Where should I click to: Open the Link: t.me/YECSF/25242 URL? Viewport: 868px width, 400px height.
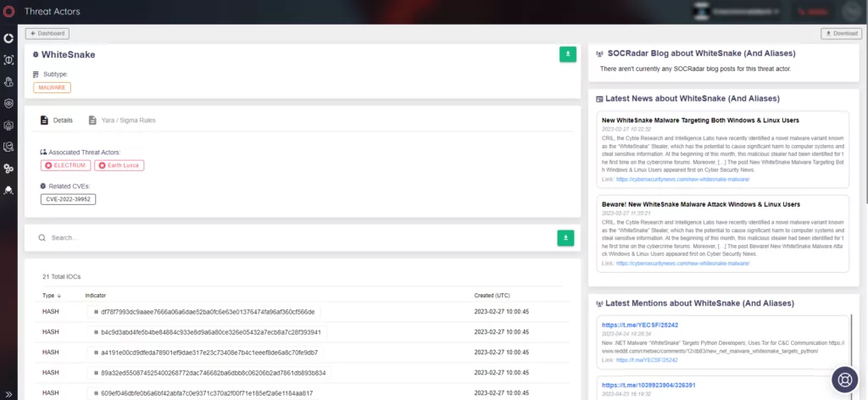pyautogui.click(x=647, y=360)
